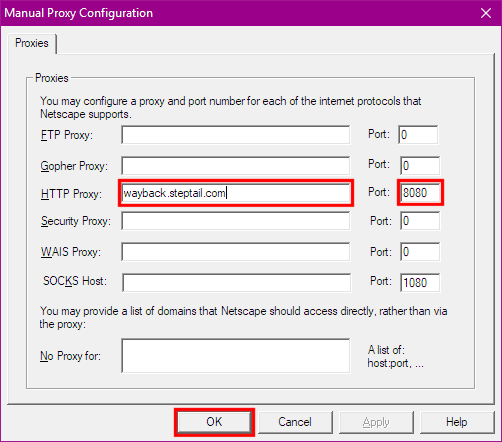Click the FTP Proxy port field
This screenshot has width=502, height=442.
click(418, 135)
